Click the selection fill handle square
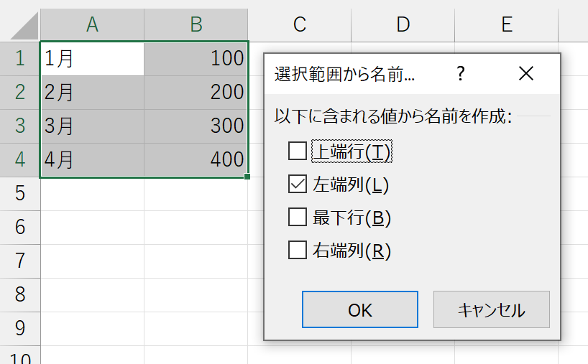The width and height of the screenshot is (588, 364). click(247, 177)
